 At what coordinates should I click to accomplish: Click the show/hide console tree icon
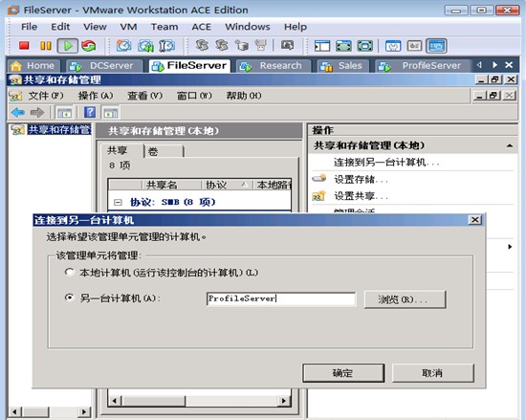point(64,113)
